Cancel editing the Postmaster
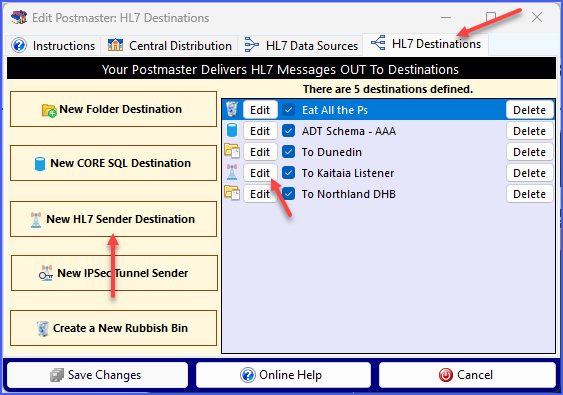This screenshot has height=395, width=563. (467, 375)
